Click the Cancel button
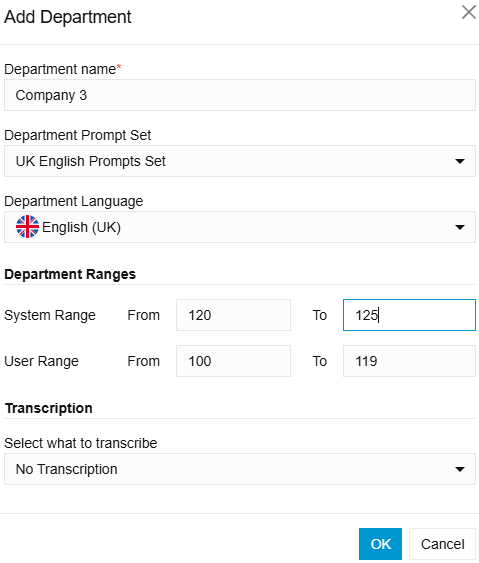Viewport: 479px width, 563px height. 442,544
